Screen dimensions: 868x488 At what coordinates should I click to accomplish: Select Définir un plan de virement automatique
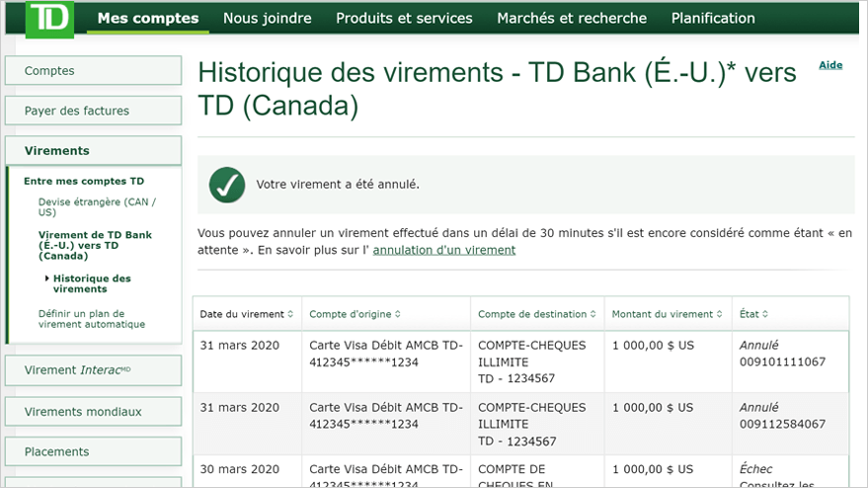coord(91,318)
